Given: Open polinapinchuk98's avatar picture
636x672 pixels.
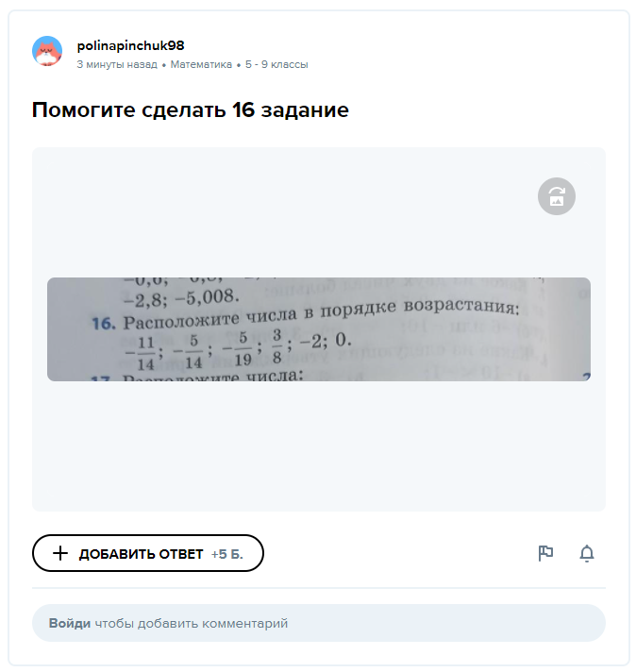Looking at the screenshot, I should [47, 52].
